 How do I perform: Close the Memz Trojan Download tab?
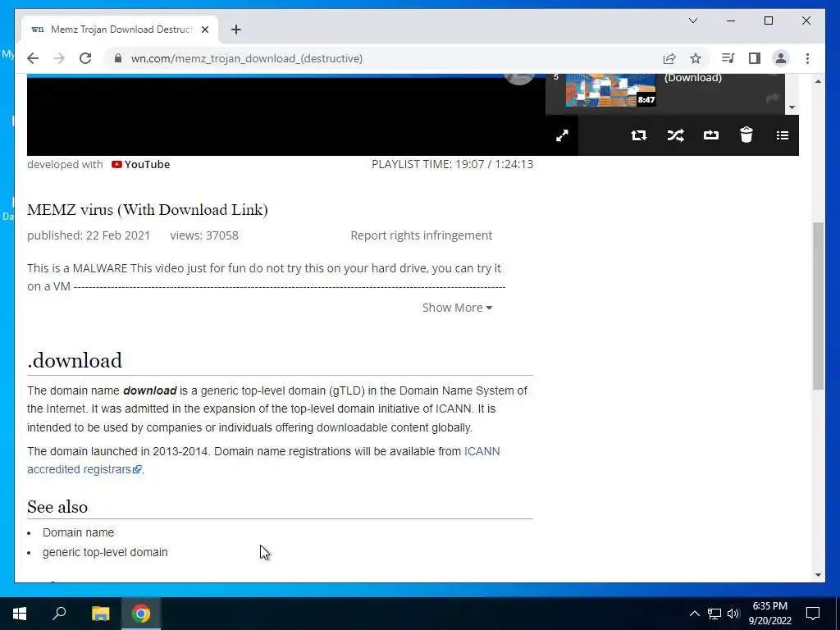204,30
